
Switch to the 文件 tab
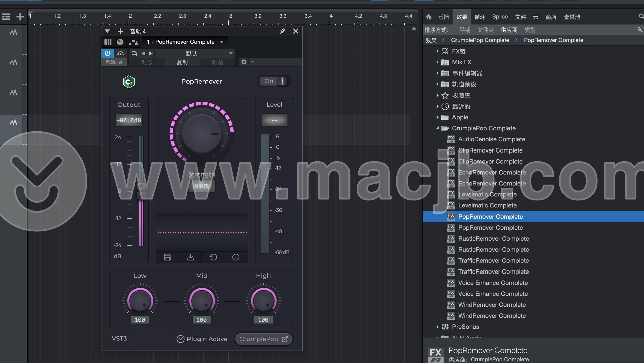520,17
